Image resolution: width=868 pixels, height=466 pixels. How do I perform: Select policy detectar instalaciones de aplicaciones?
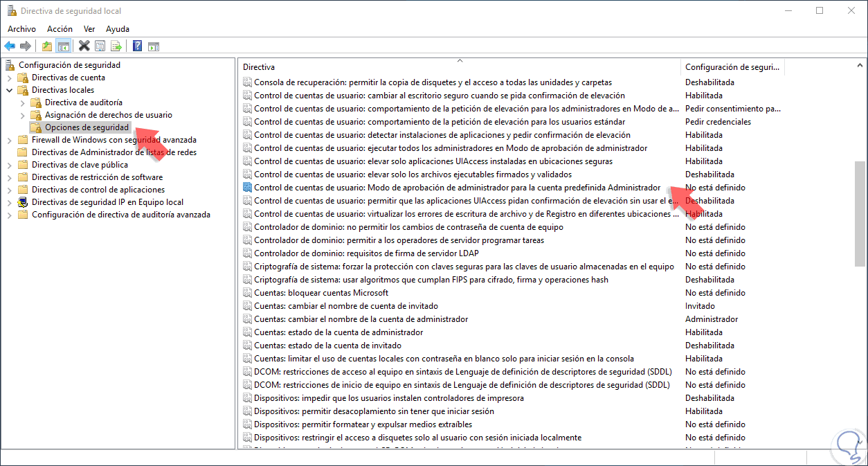click(442, 135)
